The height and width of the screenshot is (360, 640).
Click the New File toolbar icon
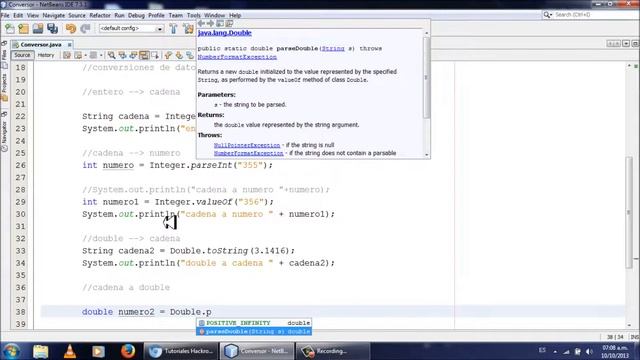tap(10, 29)
